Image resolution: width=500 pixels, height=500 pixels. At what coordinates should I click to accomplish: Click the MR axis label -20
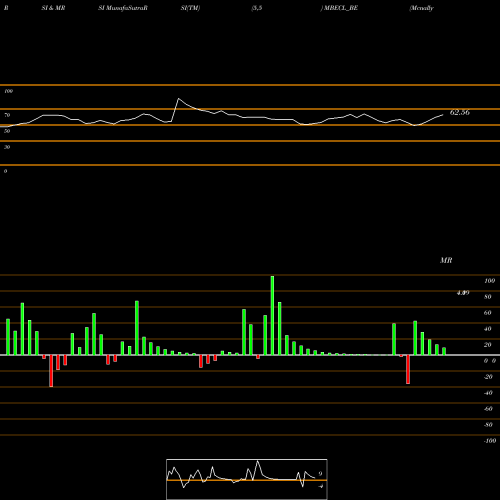coord(488,377)
